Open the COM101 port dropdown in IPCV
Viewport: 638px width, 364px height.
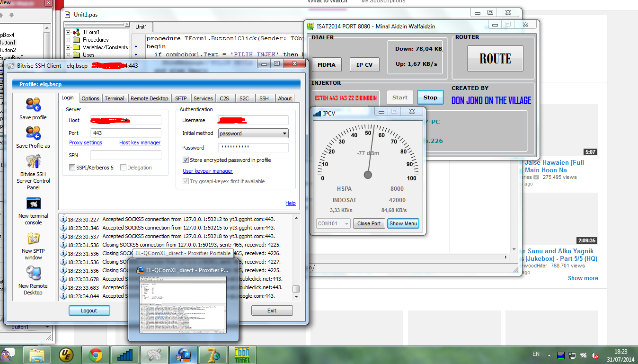point(333,223)
